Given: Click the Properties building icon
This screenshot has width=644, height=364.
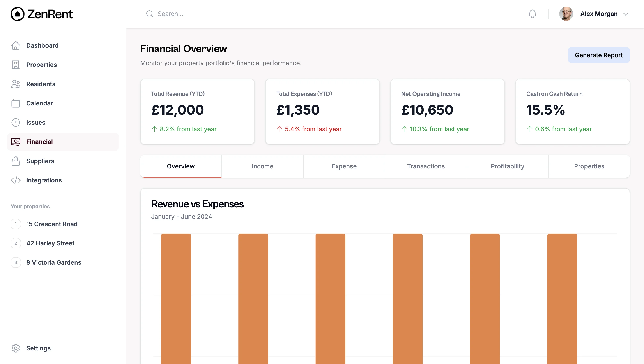Looking at the screenshot, I should tap(16, 65).
